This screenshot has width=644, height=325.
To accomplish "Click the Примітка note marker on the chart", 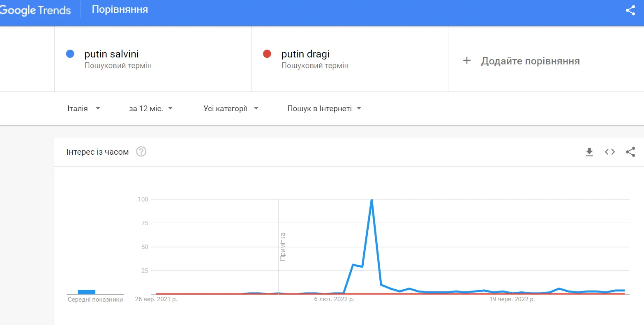I will [282, 247].
